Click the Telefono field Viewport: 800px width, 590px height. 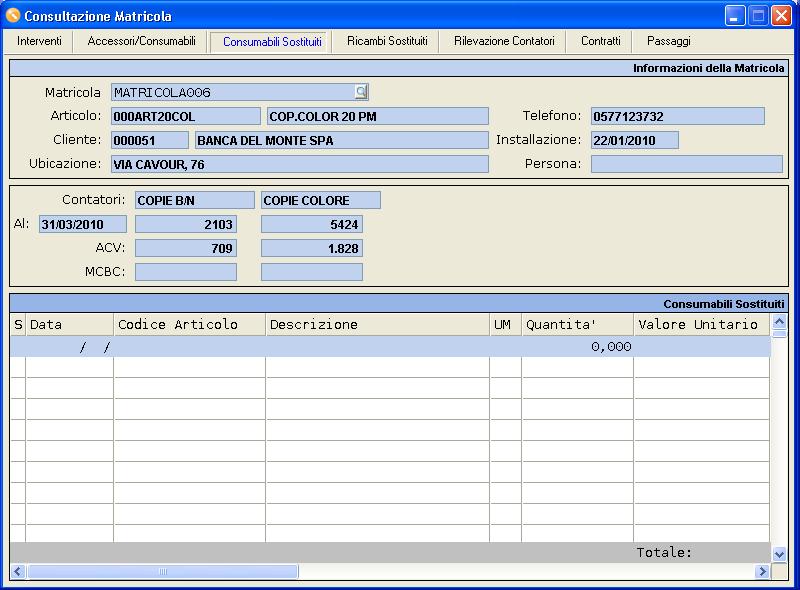coord(677,116)
